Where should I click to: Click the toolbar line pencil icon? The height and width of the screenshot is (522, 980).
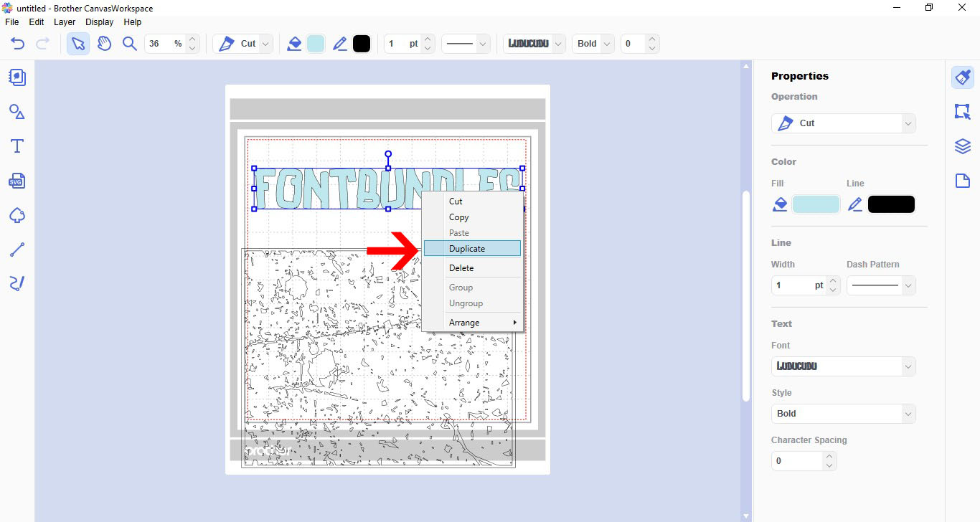[340, 44]
